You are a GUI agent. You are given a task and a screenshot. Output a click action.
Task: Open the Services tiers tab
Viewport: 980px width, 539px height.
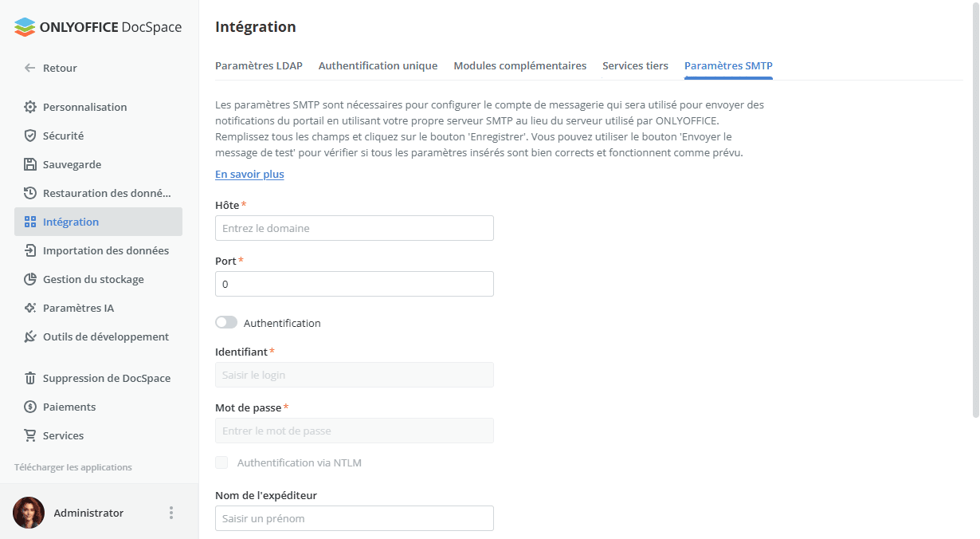(635, 65)
